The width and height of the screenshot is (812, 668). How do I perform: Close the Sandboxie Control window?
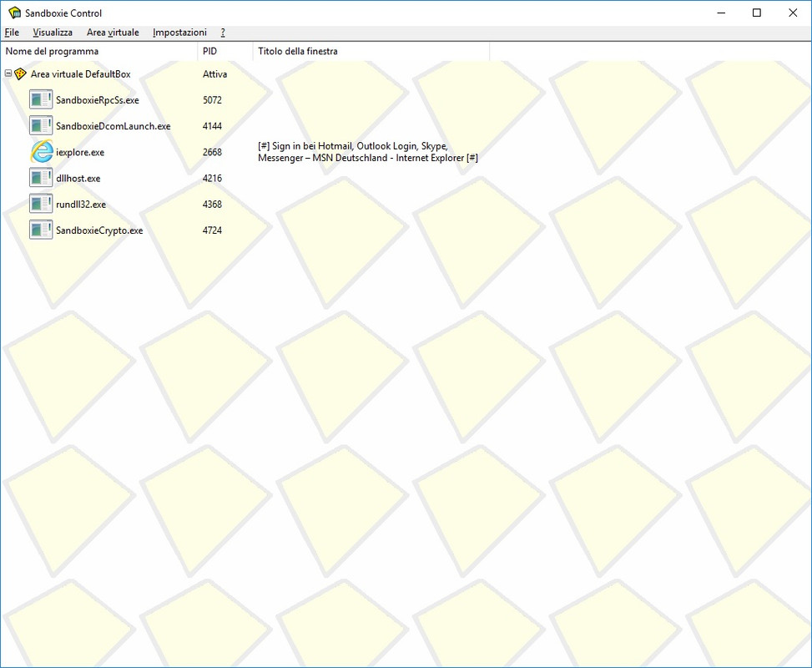tap(793, 13)
